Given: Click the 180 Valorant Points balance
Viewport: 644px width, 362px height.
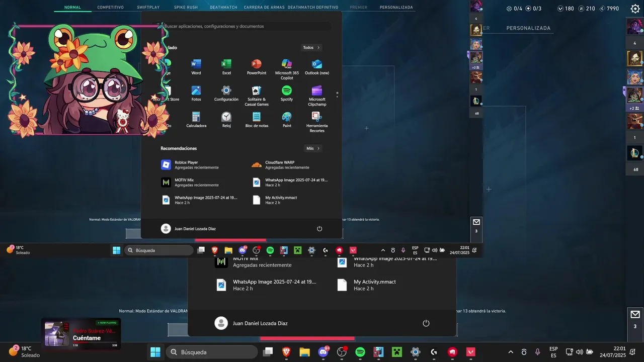Looking at the screenshot, I should pos(566,9).
